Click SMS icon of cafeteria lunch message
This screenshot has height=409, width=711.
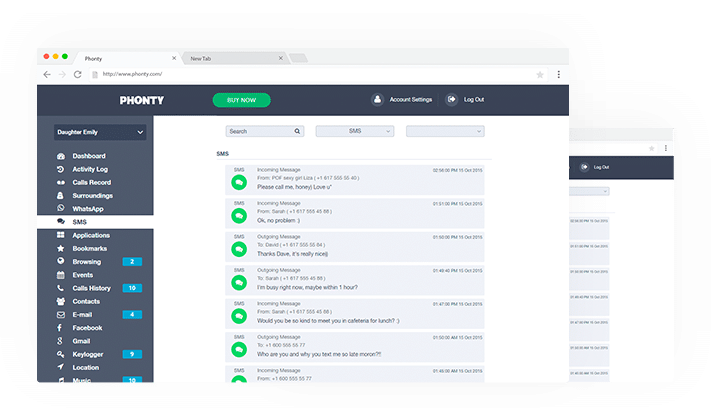coord(239,316)
